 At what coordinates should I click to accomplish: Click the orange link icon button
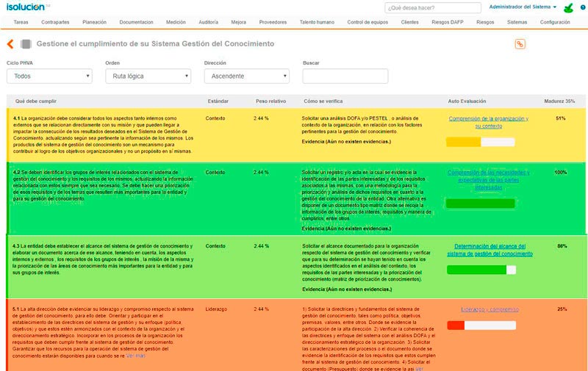click(x=520, y=44)
